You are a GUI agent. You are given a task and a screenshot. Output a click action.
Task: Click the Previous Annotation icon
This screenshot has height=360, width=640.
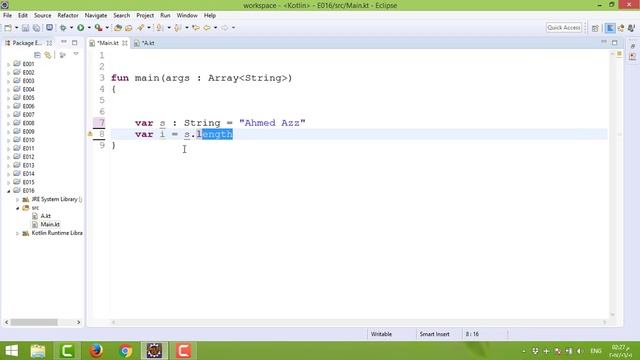pyautogui.click(x=178, y=28)
